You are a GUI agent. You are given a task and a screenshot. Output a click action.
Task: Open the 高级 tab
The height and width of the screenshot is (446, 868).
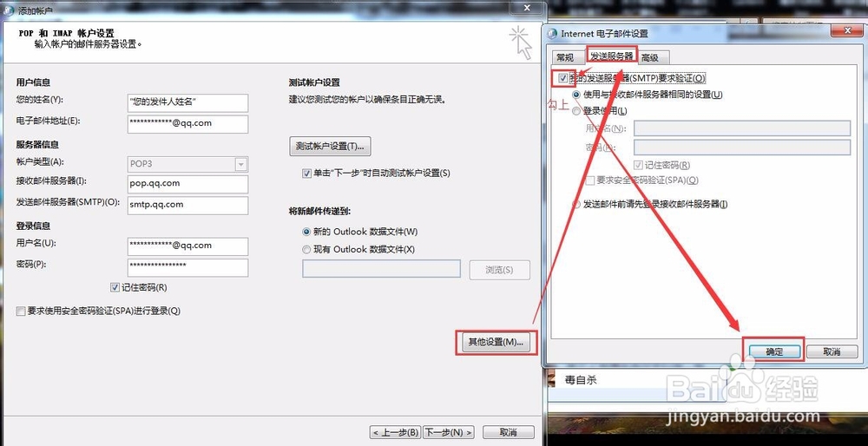pyautogui.click(x=650, y=57)
